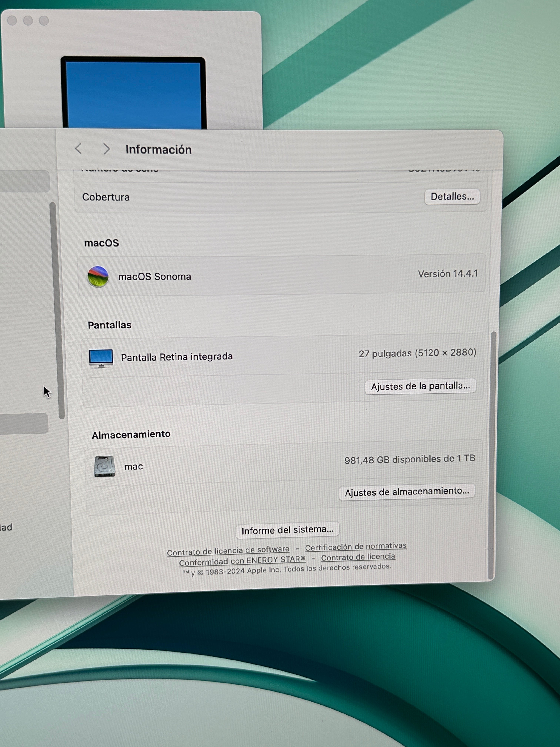
Task: Open Contrato de licencia de software link
Action: 228,551
